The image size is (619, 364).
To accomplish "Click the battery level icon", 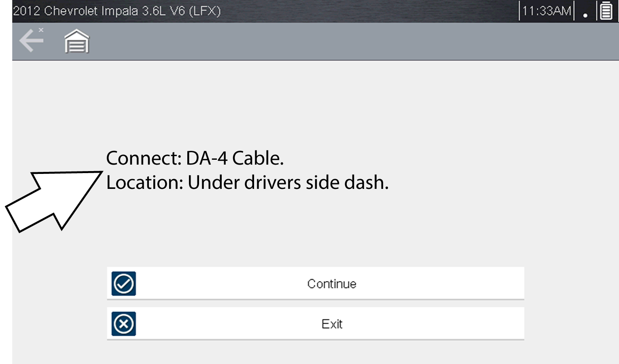I will (x=606, y=11).
